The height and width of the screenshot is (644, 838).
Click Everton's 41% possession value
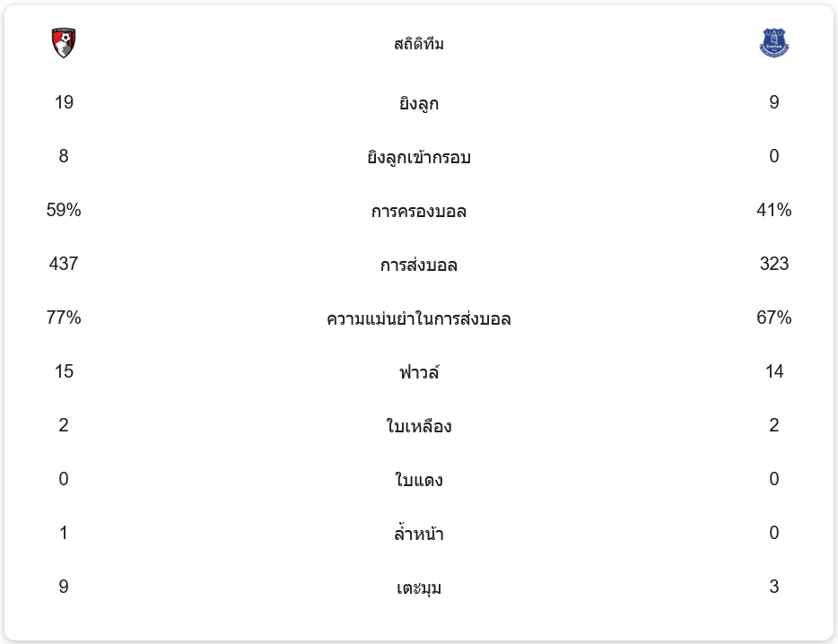[x=773, y=210]
